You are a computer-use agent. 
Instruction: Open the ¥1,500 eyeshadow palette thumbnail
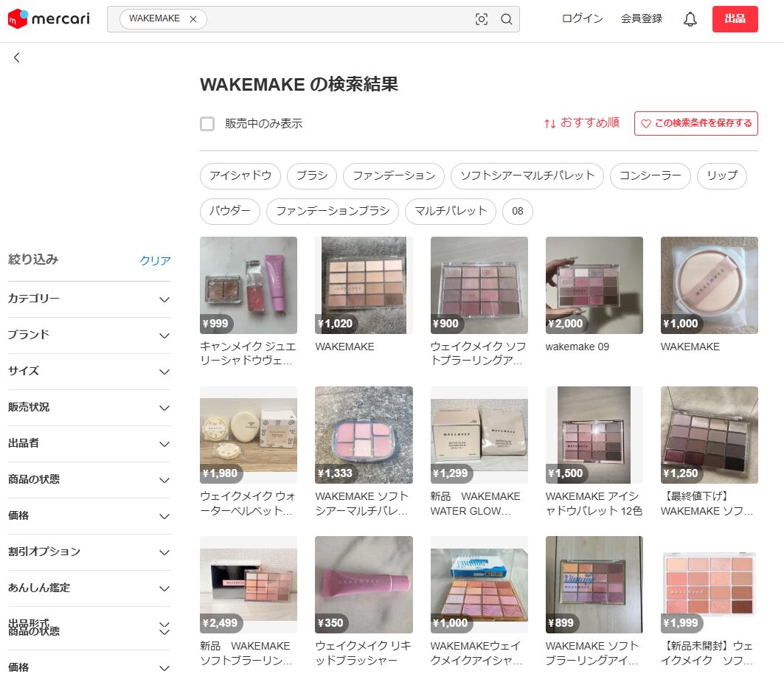[594, 435]
